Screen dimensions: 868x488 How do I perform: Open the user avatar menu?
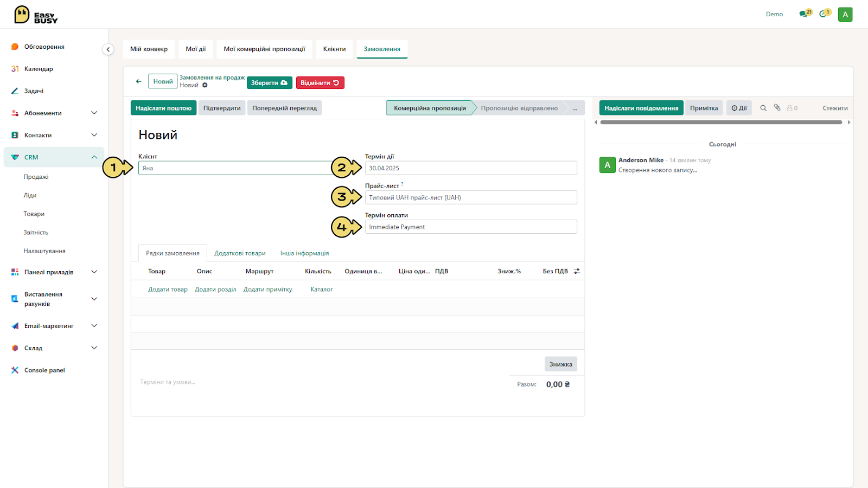[x=845, y=15]
